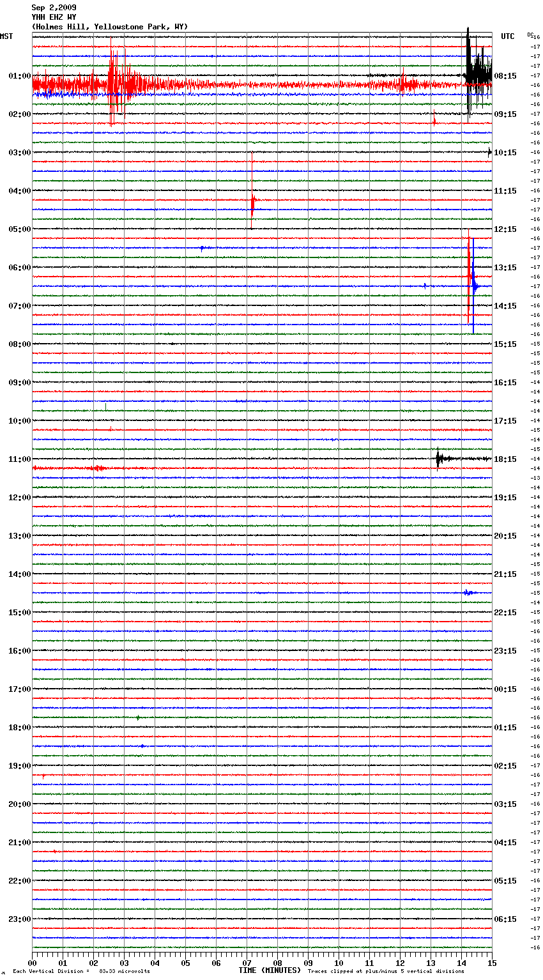Click the 'DC' column header
Image resolution: width=543 pixels, height=980 pixels.
click(x=530, y=34)
